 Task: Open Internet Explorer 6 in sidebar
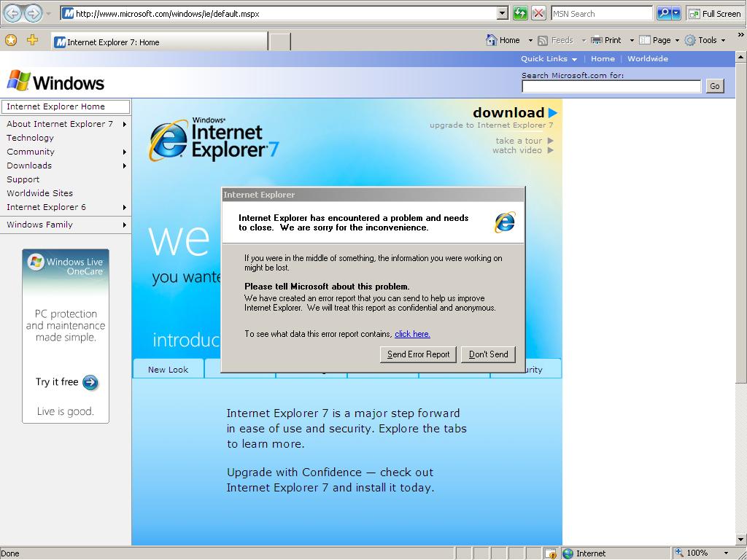tap(46, 207)
